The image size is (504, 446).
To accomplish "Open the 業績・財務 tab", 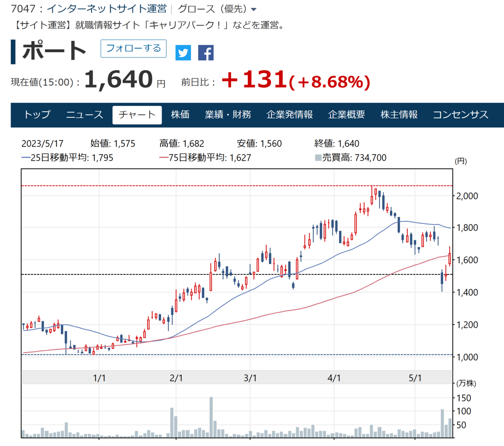I will point(228,115).
